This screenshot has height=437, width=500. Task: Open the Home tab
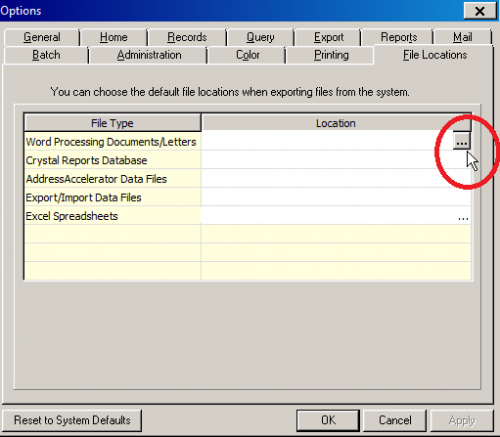[x=114, y=37]
